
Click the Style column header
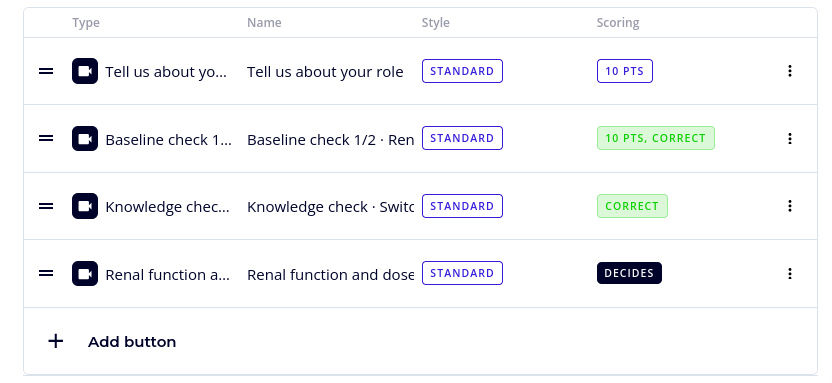436,23
